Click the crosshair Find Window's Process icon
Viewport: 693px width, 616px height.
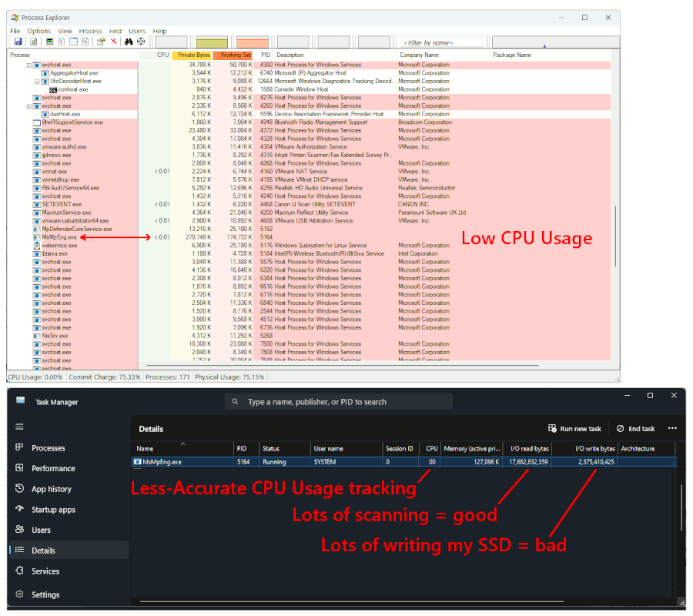click(141, 41)
